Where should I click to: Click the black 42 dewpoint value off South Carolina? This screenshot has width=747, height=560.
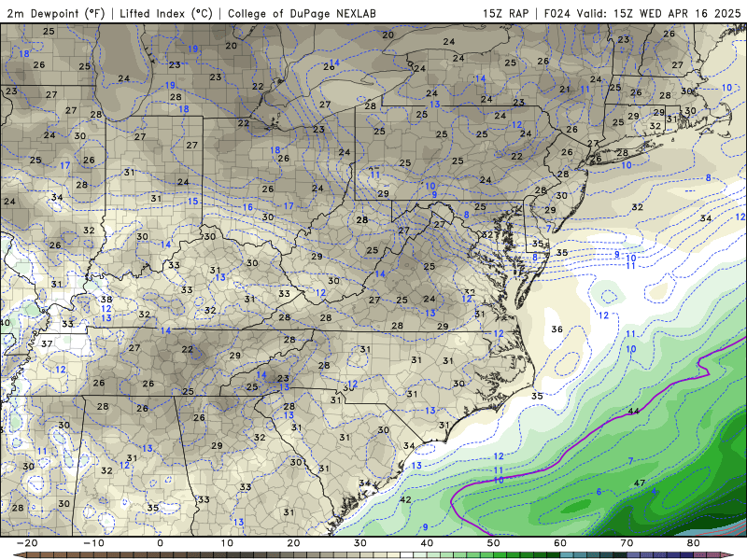coord(405,499)
